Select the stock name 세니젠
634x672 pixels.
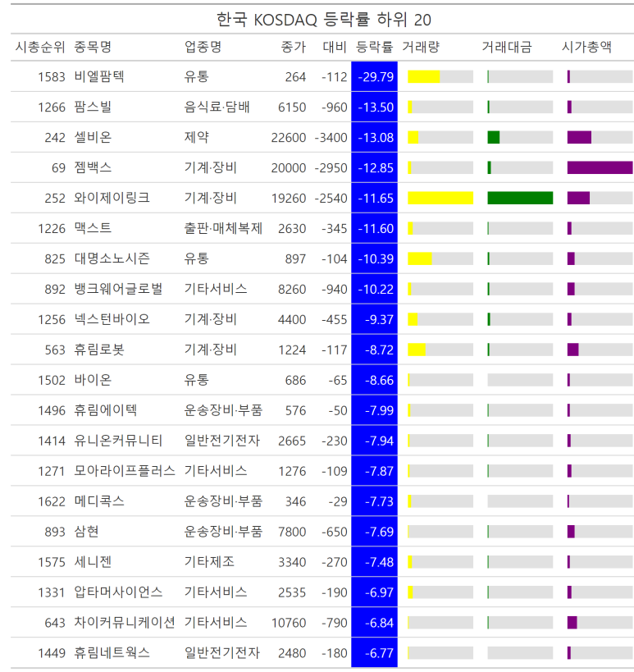tap(93, 562)
